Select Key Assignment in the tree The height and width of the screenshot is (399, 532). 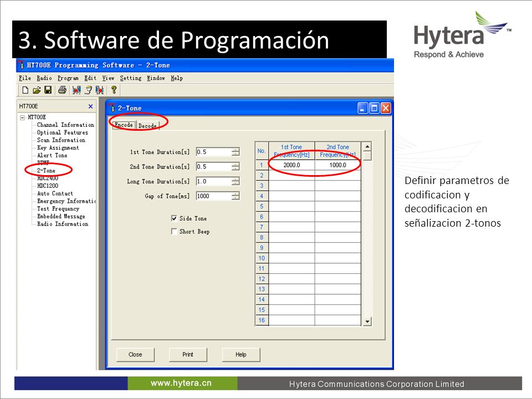(58, 148)
